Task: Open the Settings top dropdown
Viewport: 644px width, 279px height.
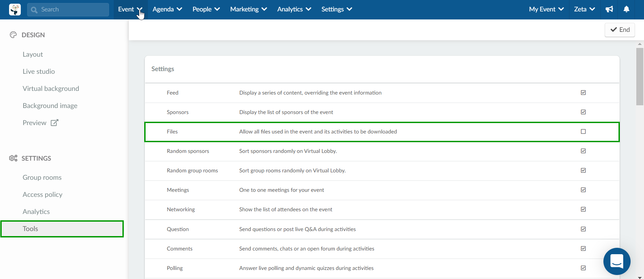Action: click(x=336, y=9)
